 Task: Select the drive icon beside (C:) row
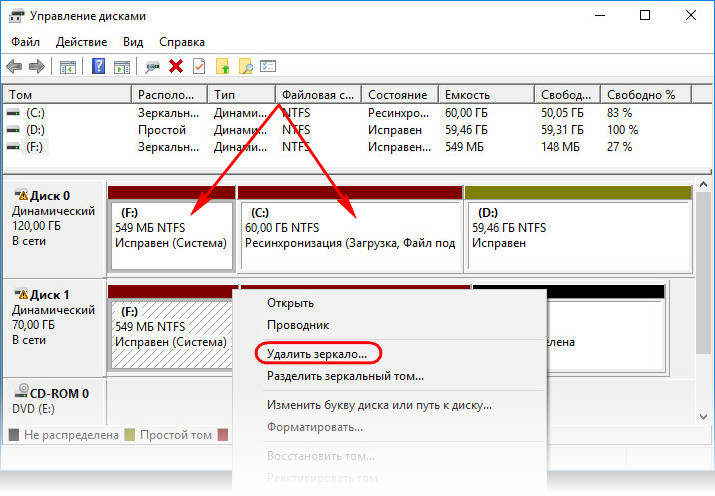(13, 113)
